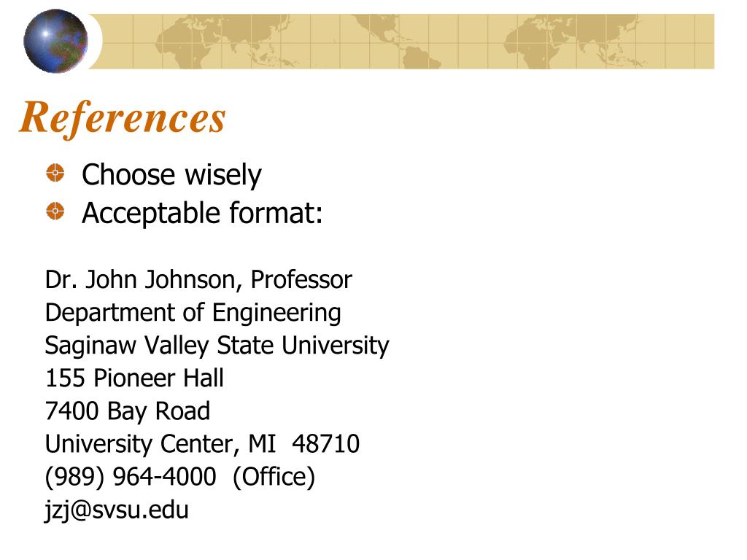Click the globe icon in the header
Screen dimensions: 747x560
tap(55, 41)
